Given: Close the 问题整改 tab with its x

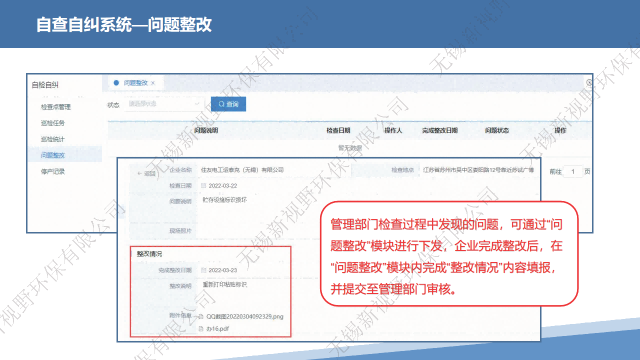Looking at the screenshot, I should [153, 83].
